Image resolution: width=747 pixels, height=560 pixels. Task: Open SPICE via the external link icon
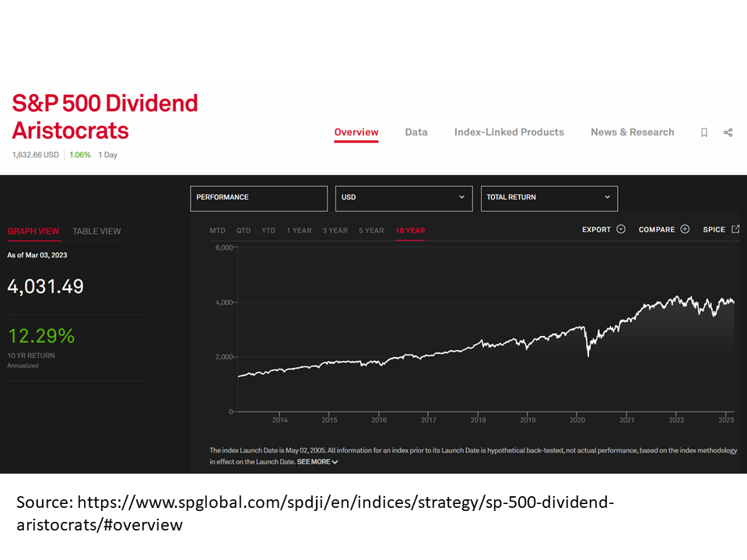click(735, 229)
